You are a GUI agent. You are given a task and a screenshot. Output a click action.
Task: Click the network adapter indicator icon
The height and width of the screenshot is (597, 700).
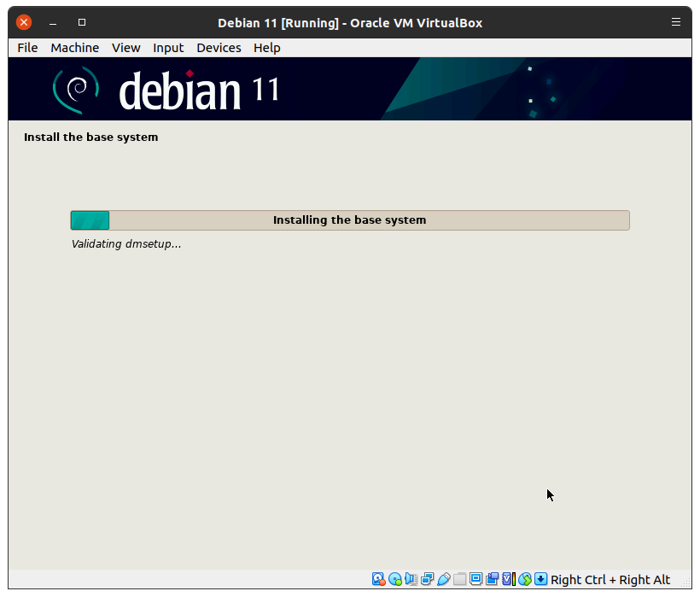pyautogui.click(x=428, y=579)
